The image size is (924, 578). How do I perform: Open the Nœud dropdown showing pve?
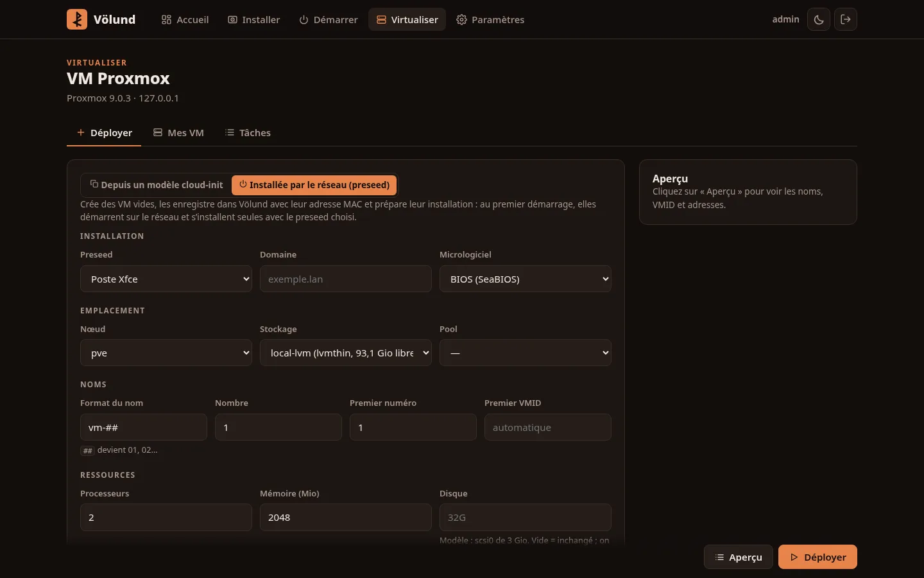coord(166,353)
